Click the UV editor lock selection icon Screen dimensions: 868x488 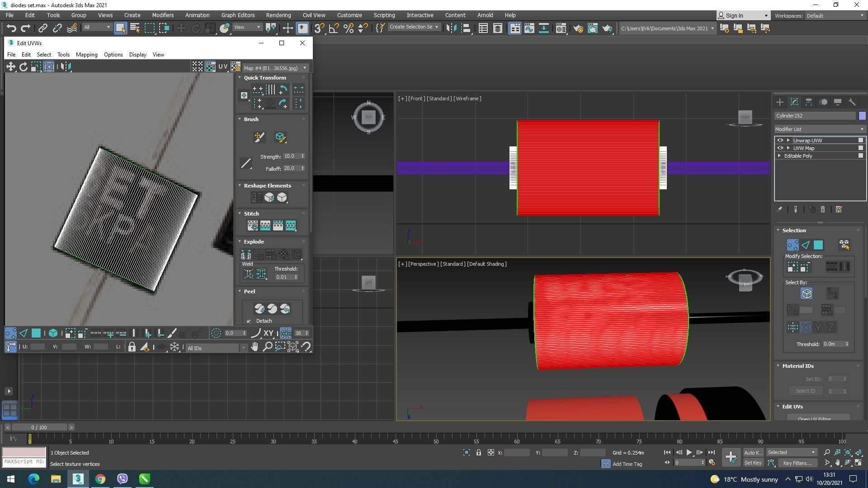(132, 347)
